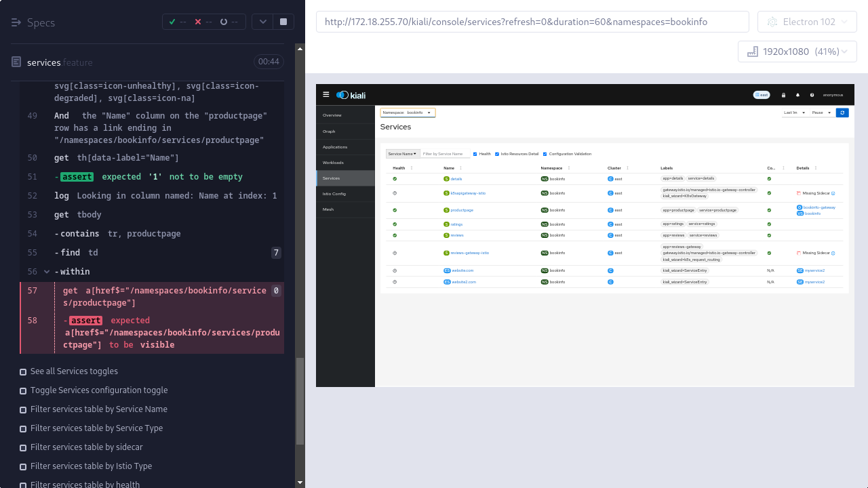Disable the Configuration Validation checkbox
This screenshot has height=488, width=868.
(545, 154)
